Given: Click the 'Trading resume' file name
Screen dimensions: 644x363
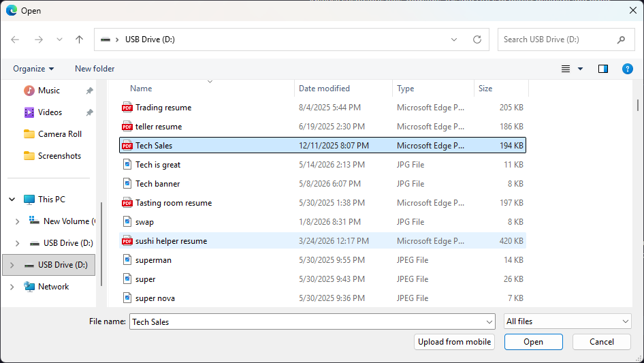Looking at the screenshot, I should (163, 108).
